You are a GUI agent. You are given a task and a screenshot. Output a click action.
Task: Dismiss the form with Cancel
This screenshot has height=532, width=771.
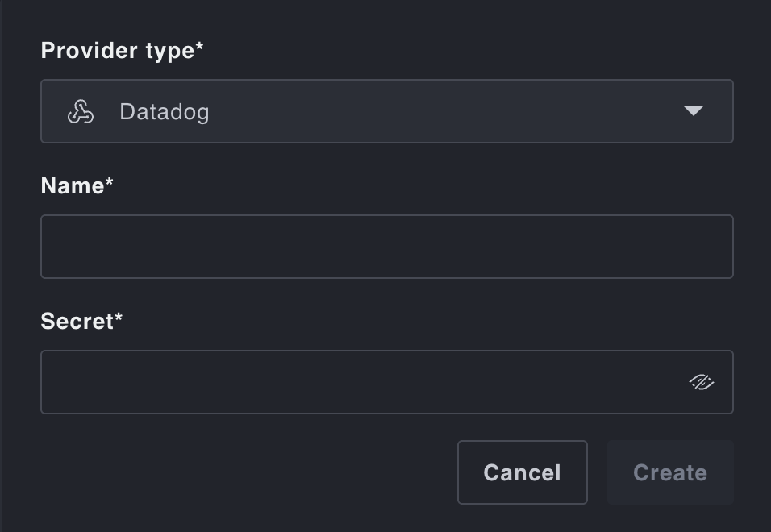522,472
